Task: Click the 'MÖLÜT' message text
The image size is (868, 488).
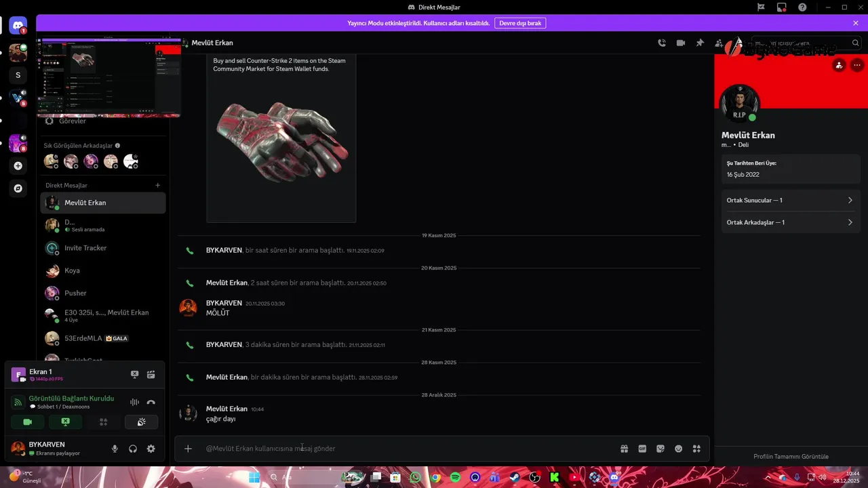Action: tap(218, 313)
